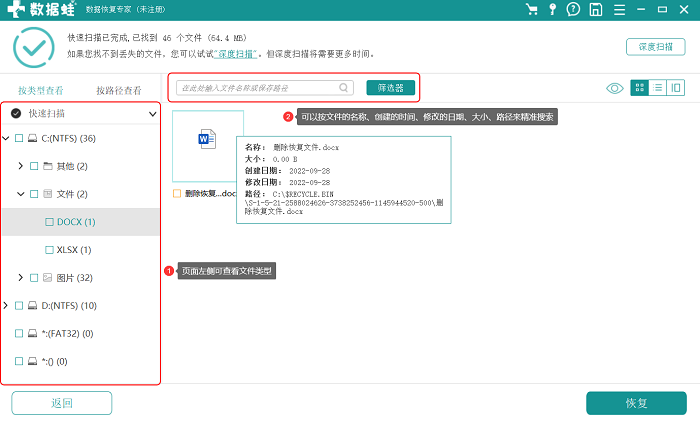Click the 快速扫描 check circle icon
The width and height of the screenshot is (700, 427).
16,113
